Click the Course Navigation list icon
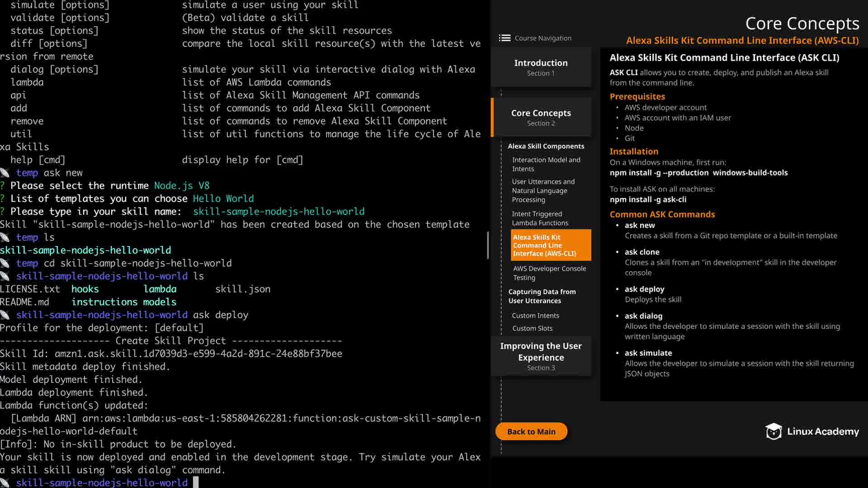The image size is (868, 488). 505,38
